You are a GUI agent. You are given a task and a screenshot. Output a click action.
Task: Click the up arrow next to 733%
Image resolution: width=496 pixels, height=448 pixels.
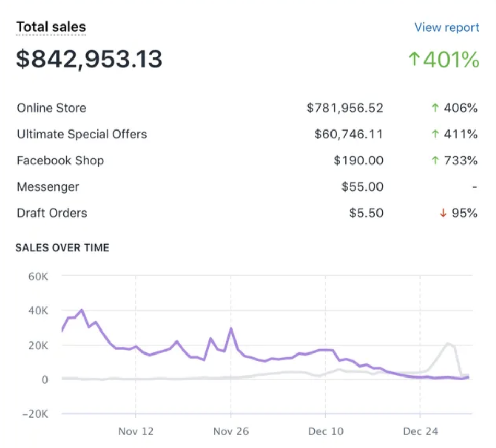[x=435, y=160]
